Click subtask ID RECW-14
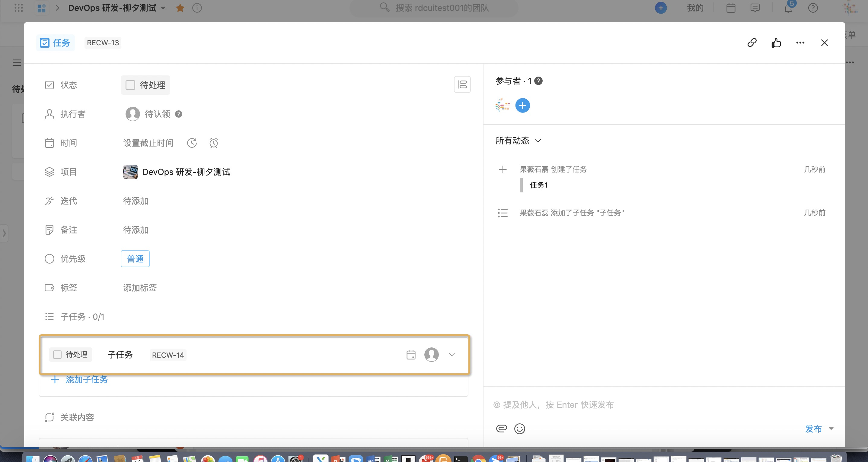Screen dimensions: 868x462 click(168, 355)
